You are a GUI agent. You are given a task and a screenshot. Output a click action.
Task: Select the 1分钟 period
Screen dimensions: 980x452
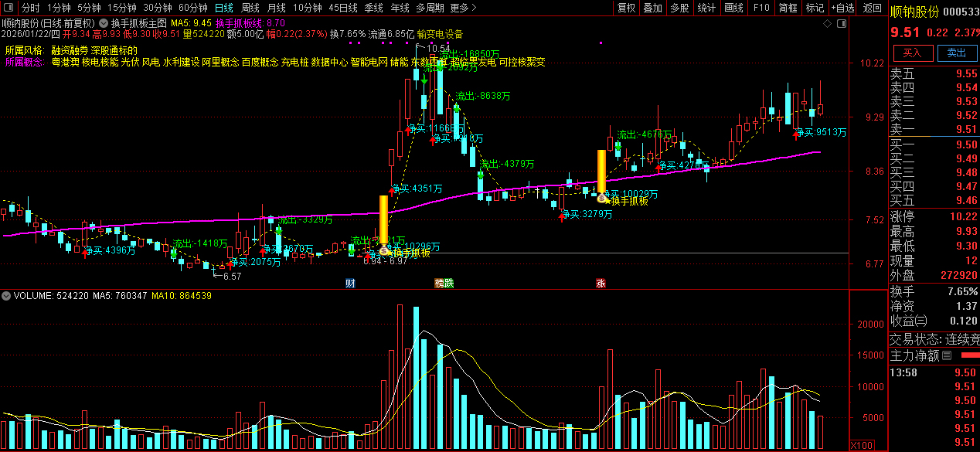59,8
